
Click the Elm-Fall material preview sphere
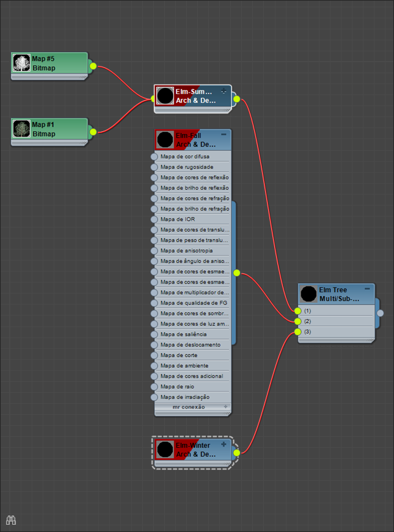165,140
